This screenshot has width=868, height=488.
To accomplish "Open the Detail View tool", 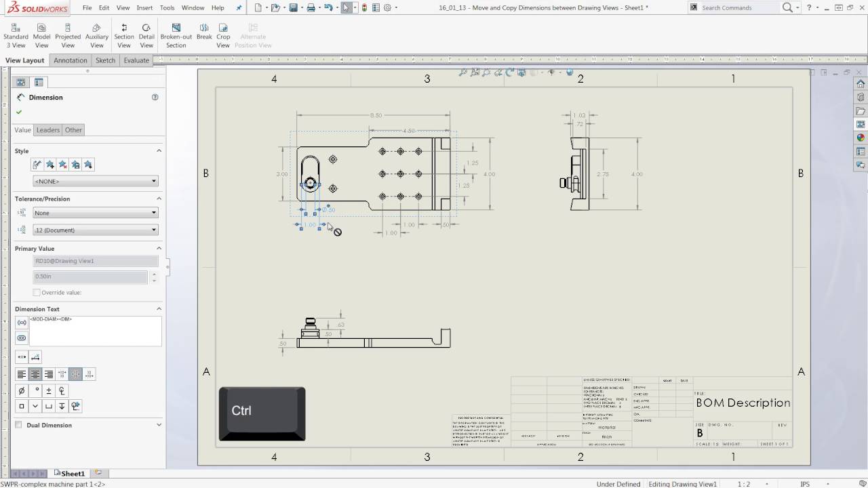I will tap(146, 34).
